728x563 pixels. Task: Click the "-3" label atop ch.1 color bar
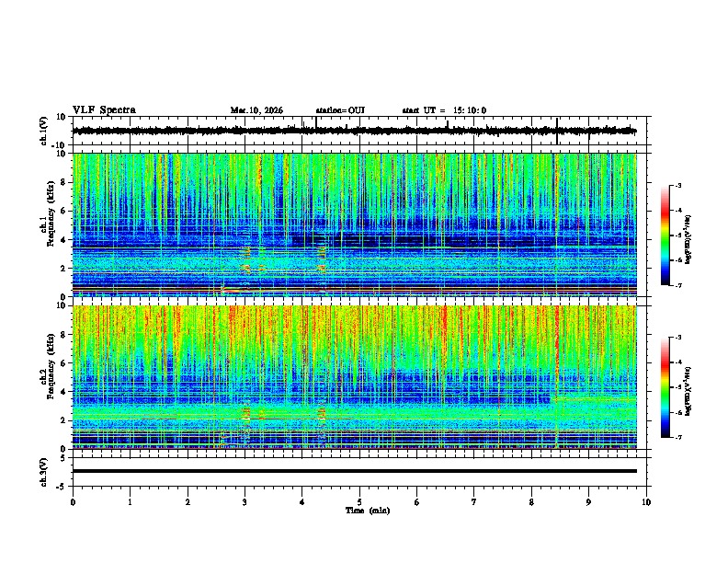tap(678, 185)
